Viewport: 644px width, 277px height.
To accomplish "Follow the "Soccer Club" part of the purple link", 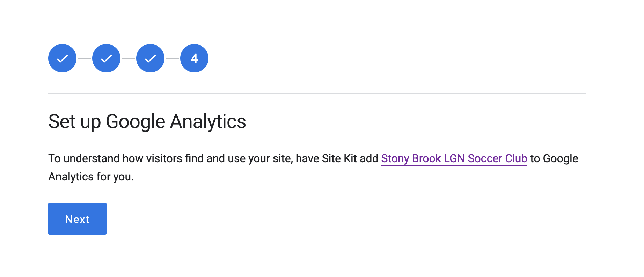I will 497,158.
